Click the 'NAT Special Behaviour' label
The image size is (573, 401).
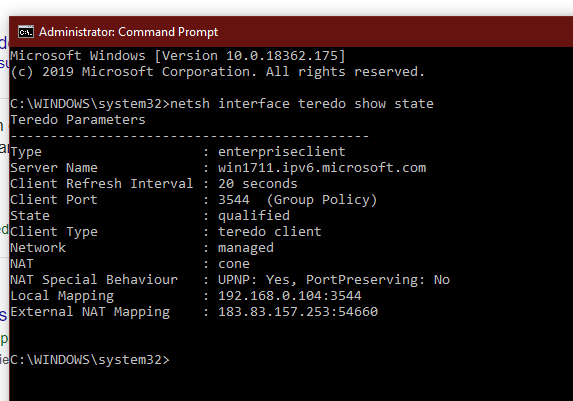tap(94, 280)
